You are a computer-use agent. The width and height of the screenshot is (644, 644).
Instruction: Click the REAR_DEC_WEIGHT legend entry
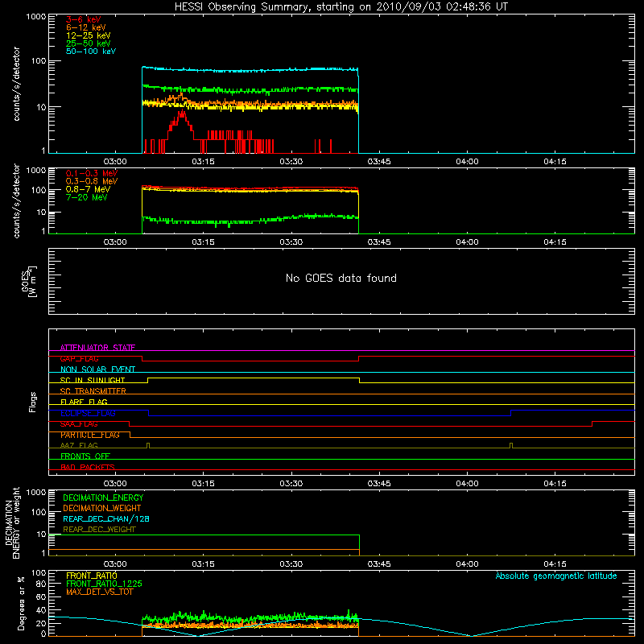pos(99,530)
